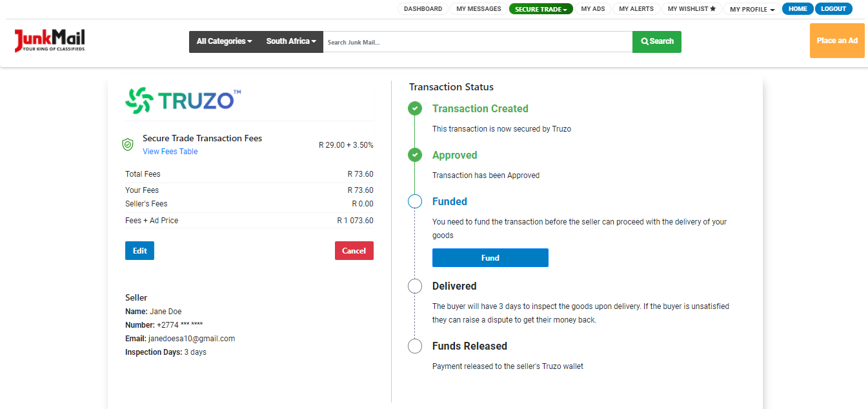The height and width of the screenshot is (409, 868).
Task: Expand the All Categories dropdown
Action: [x=223, y=41]
